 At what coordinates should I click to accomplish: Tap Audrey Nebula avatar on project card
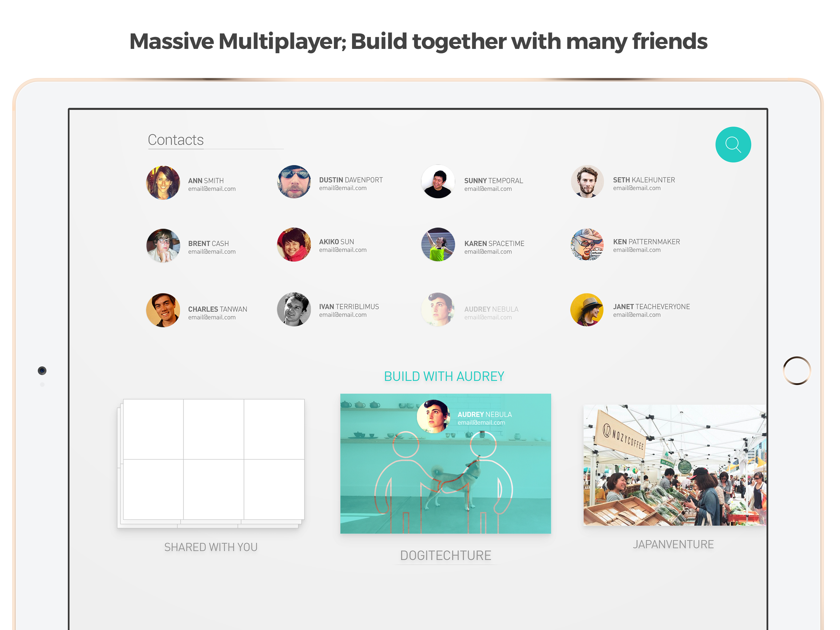[433, 417]
